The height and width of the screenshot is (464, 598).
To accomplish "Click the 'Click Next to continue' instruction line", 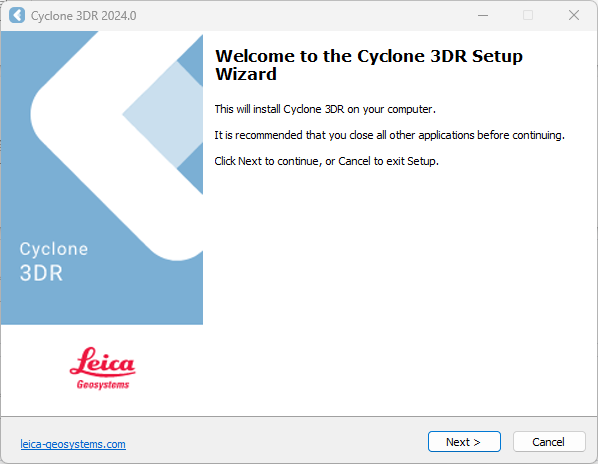I will [x=326, y=161].
